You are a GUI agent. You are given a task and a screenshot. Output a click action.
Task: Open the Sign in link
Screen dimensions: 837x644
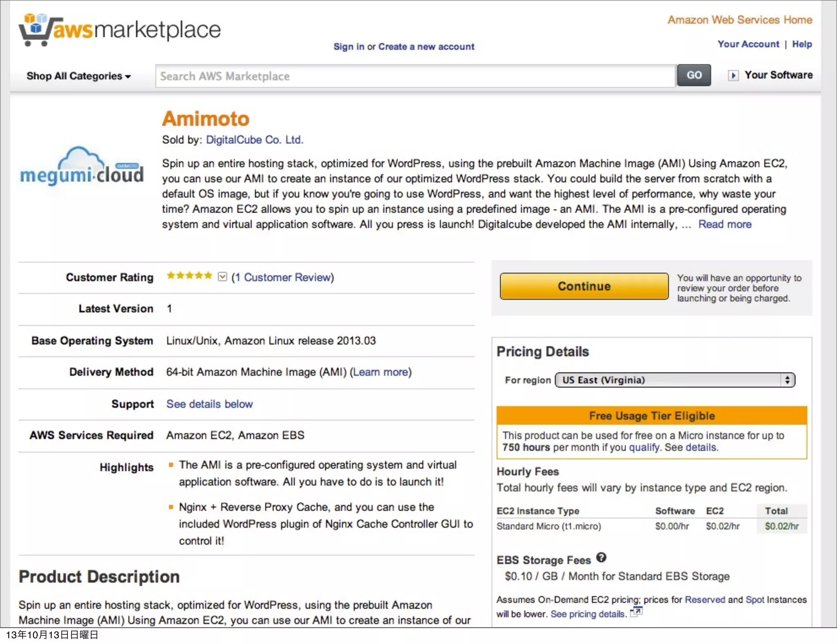tap(348, 47)
